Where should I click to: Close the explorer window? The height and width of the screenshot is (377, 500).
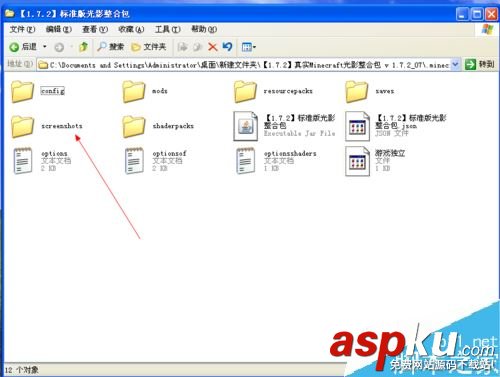491,14
